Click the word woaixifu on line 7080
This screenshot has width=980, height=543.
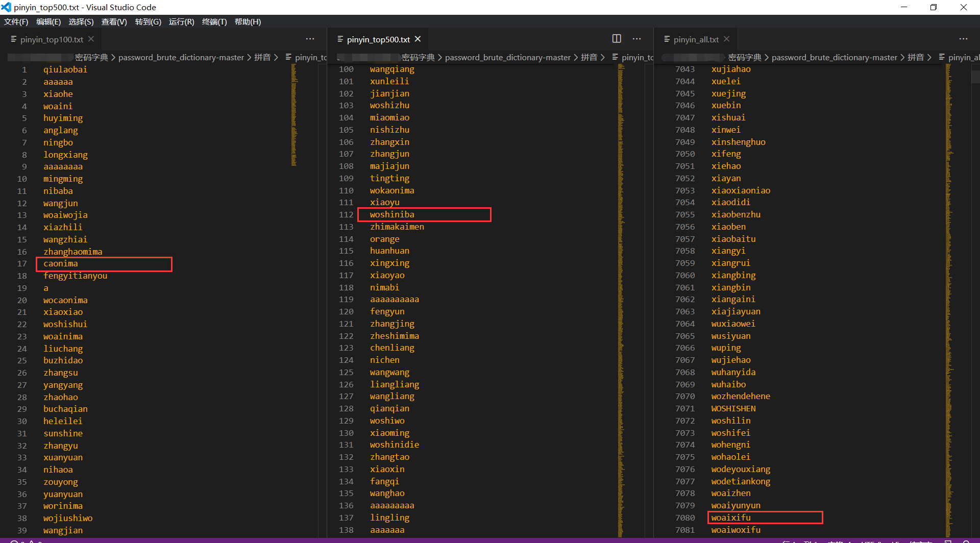click(x=731, y=518)
